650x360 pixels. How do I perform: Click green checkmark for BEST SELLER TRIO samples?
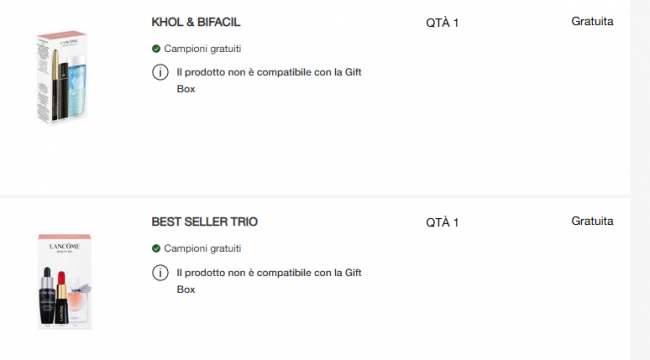point(156,248)
